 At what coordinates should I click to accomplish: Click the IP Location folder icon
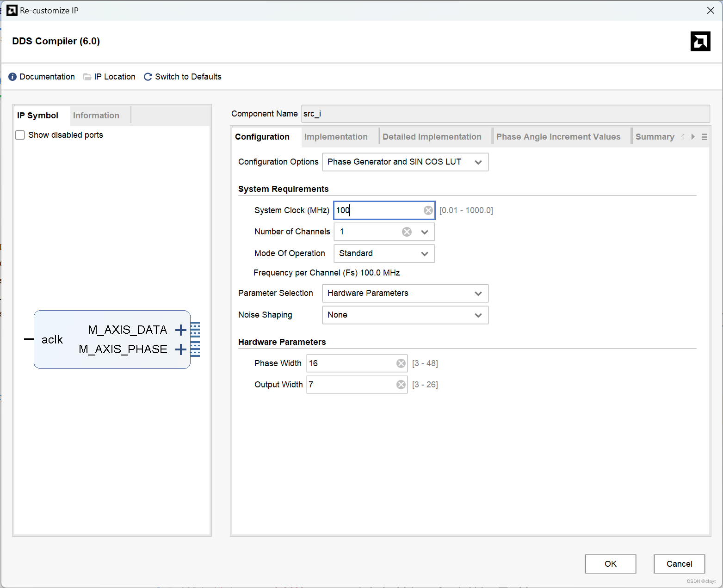click(x=87, y=77)
